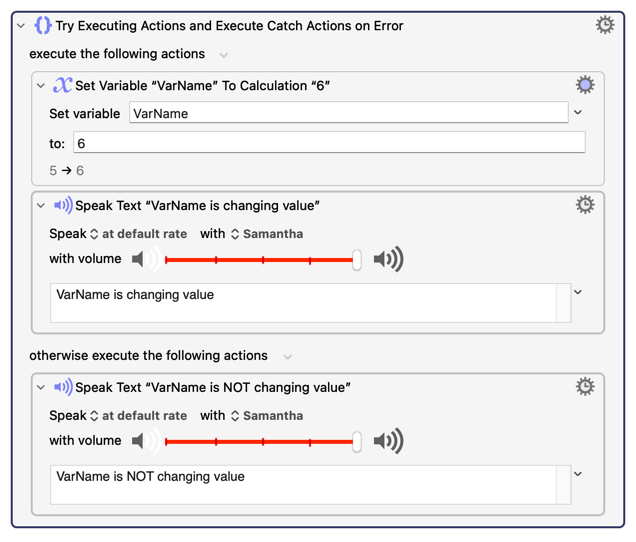Viewport: 636px width, 542px height.
Task: Click the "5 → 6" result preview text
Action: 67,170
